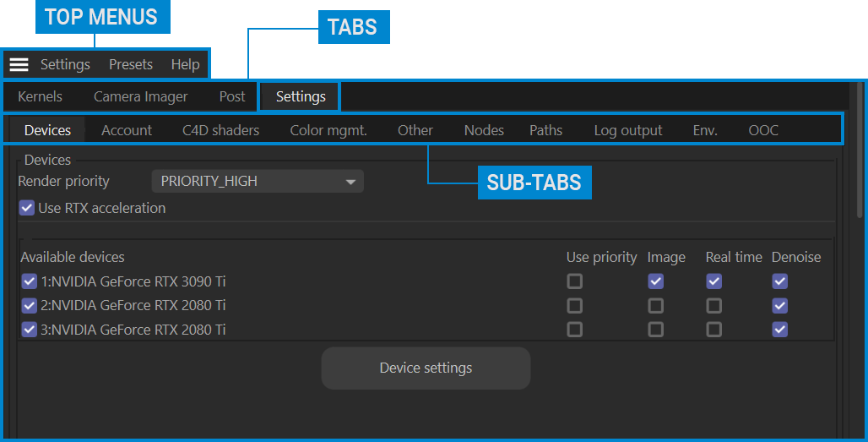
Task: Show the Log output sub-tab
Action: click(628, 130)
